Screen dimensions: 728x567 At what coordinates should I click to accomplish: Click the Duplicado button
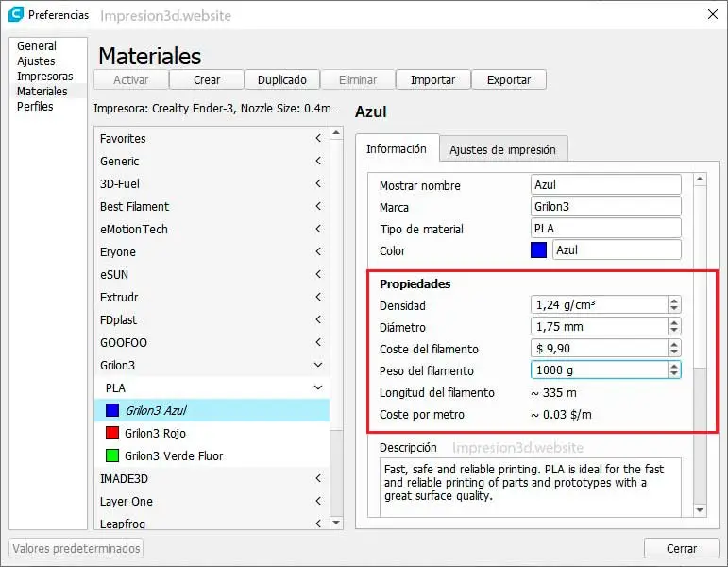pos(282,80)
